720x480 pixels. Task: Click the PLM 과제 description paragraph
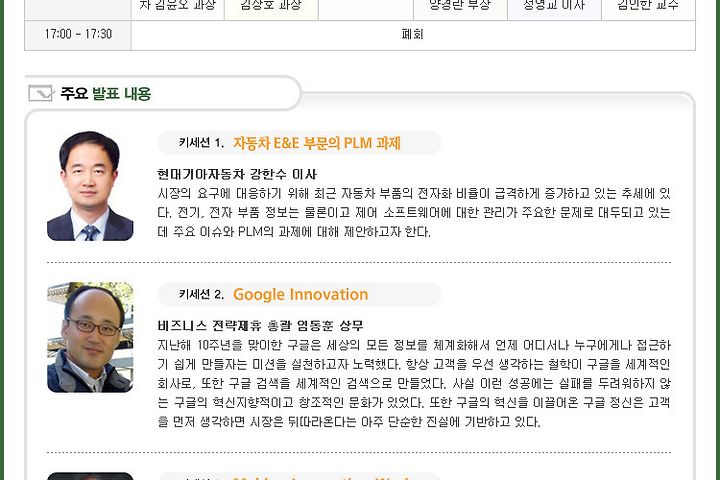(414, 212)
